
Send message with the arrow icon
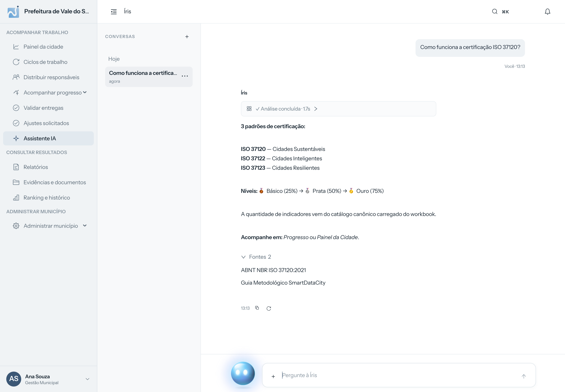click(x=524, y=376)
